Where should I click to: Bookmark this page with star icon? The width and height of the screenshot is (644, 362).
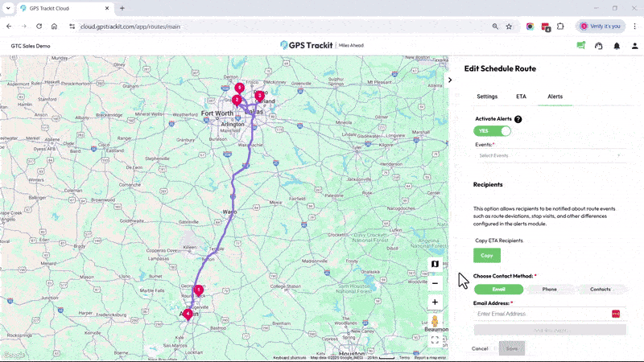[x=509, y=27]
